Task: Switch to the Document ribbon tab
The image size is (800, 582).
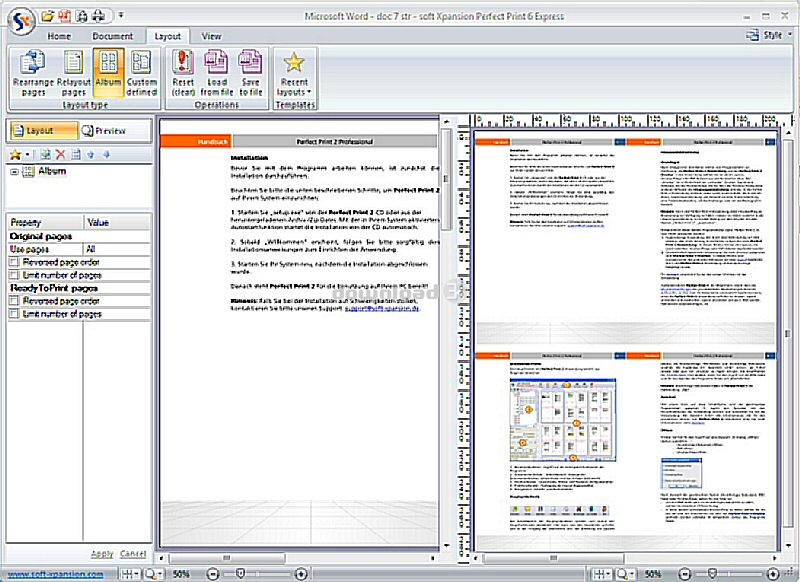Action: (112, 36)
